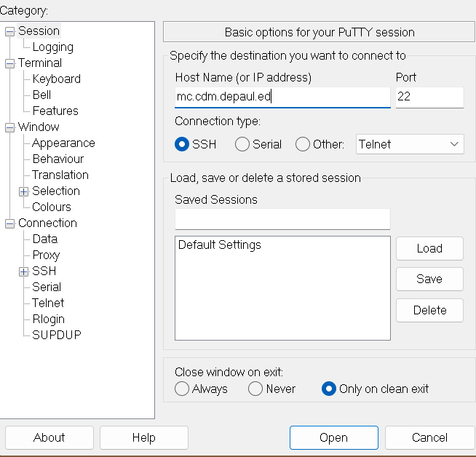The image size is (476, 457).
Task: Open the Proxy settings category
Action: 46,255
